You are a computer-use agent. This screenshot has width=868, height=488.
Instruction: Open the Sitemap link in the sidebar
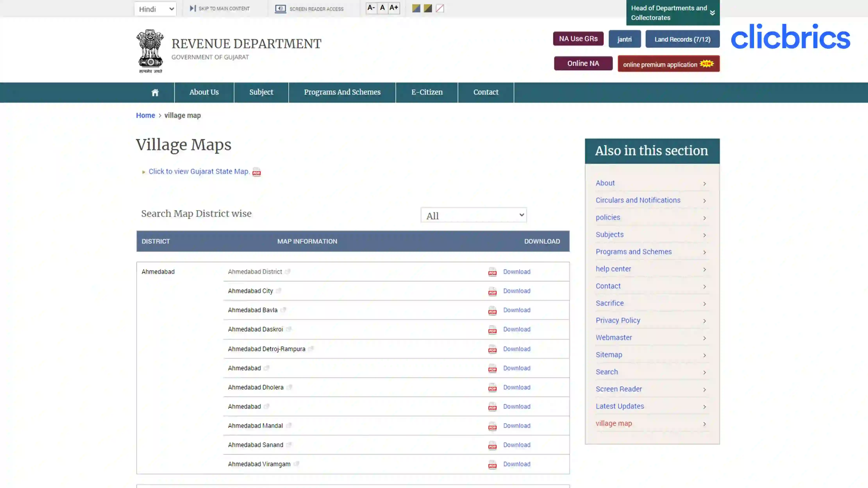[609, 355]
